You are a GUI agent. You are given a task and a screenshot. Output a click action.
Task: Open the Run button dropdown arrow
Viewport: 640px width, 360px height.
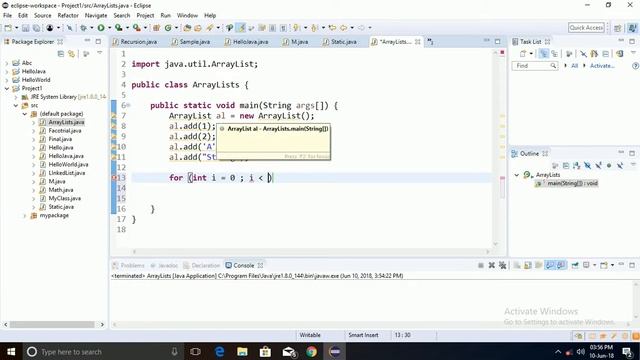(109, 28)
